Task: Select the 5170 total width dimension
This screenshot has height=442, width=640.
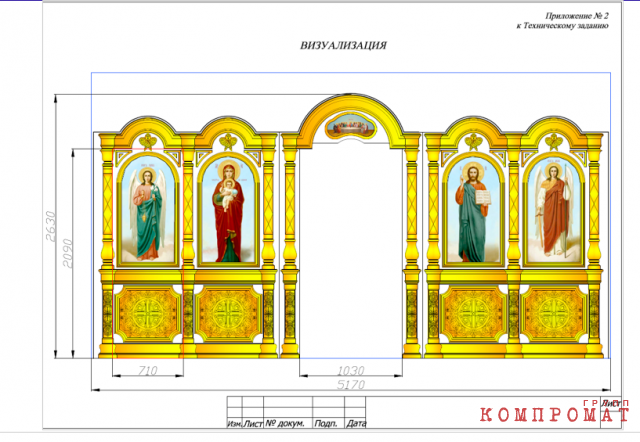Action: (351, 384)
